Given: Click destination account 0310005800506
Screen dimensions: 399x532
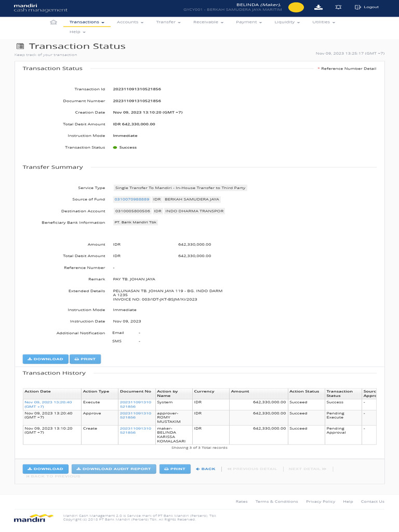Looking at the screenshot, I should [x=132, y=211].
